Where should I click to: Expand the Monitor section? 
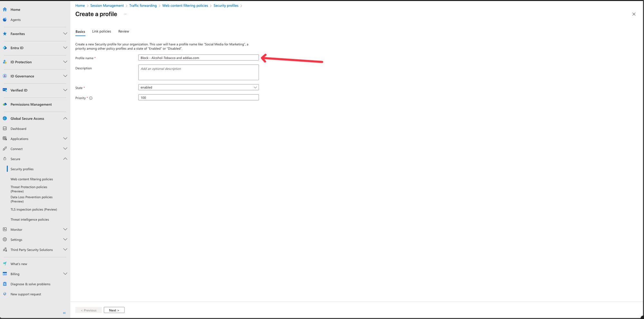coord(65,229)
